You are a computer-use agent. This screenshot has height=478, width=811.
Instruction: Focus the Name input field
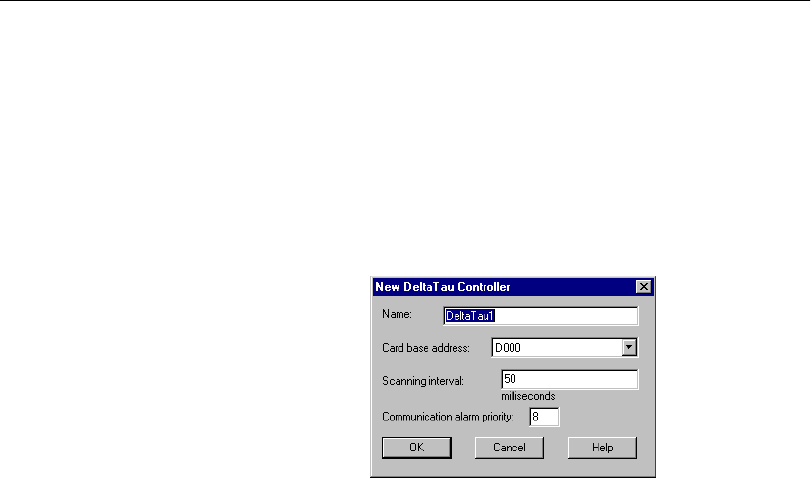pos(541,316)
